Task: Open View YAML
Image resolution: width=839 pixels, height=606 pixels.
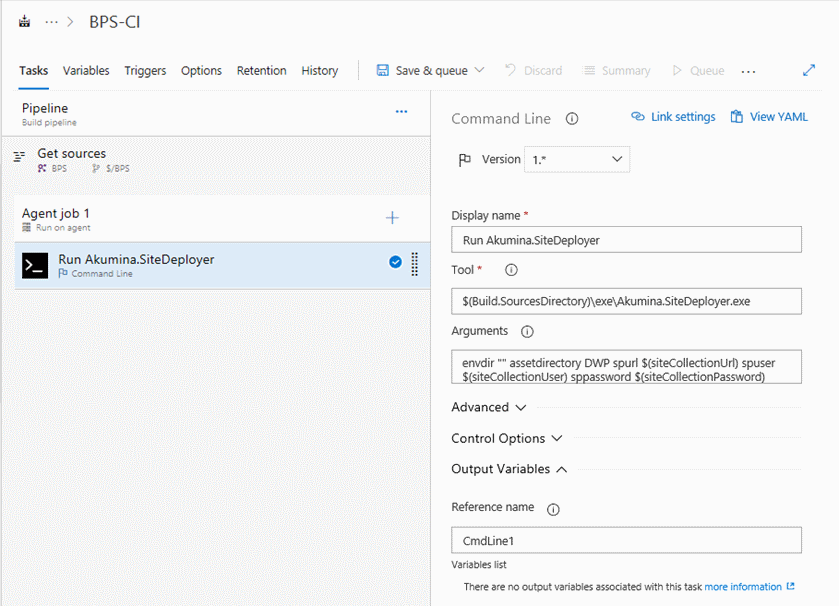Action: [x=769, y=117]
